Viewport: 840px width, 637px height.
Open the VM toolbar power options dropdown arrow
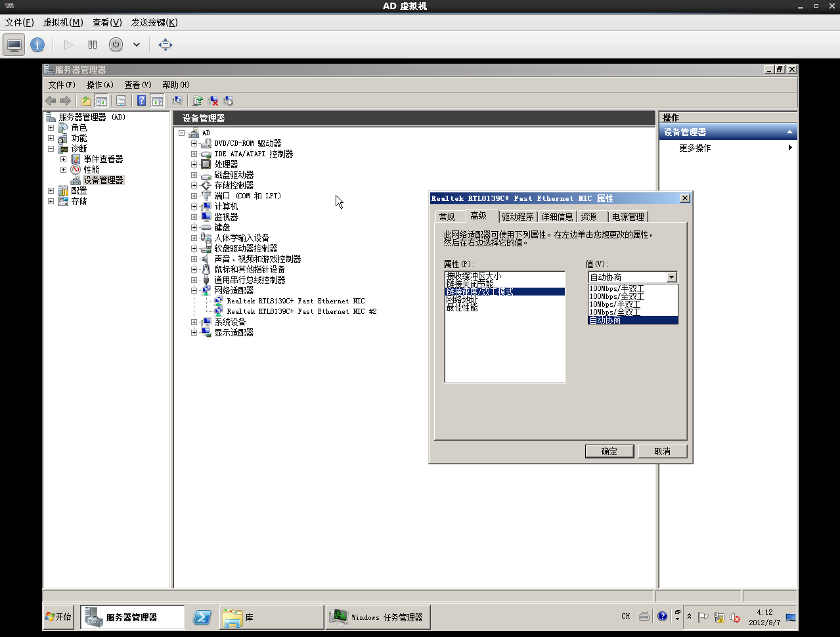click(137, 45)
